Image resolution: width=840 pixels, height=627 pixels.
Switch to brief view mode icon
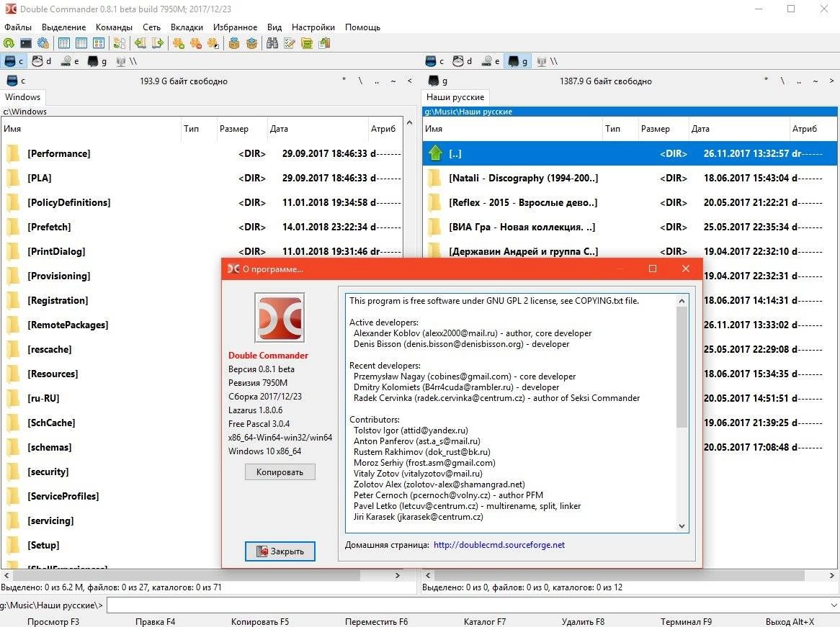pyautogui.click(x=63, y=43)
